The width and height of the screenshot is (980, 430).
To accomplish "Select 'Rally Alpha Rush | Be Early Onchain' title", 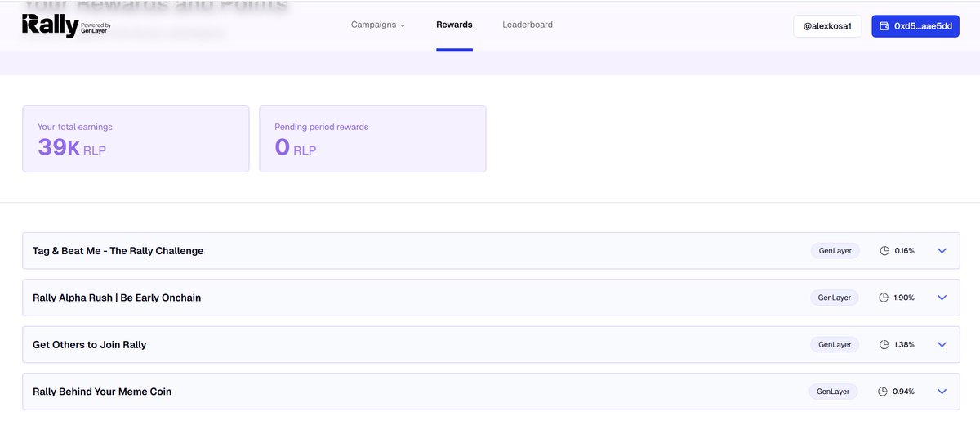I will (x=117, y=298).
